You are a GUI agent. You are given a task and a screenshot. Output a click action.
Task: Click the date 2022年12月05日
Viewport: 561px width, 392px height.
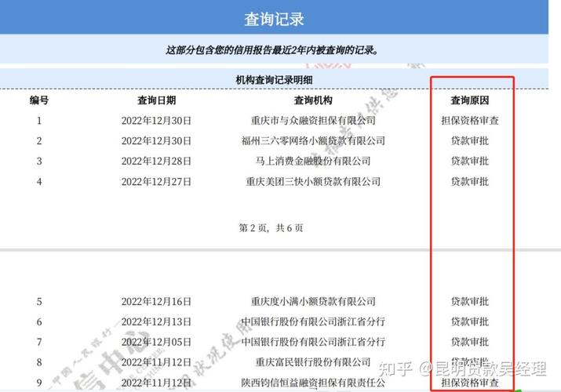coord(156,343)
